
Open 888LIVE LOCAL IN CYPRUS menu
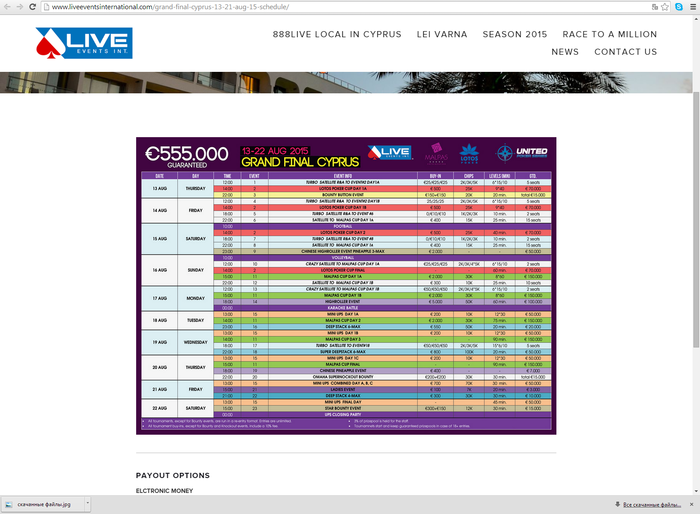coord(337,34)
